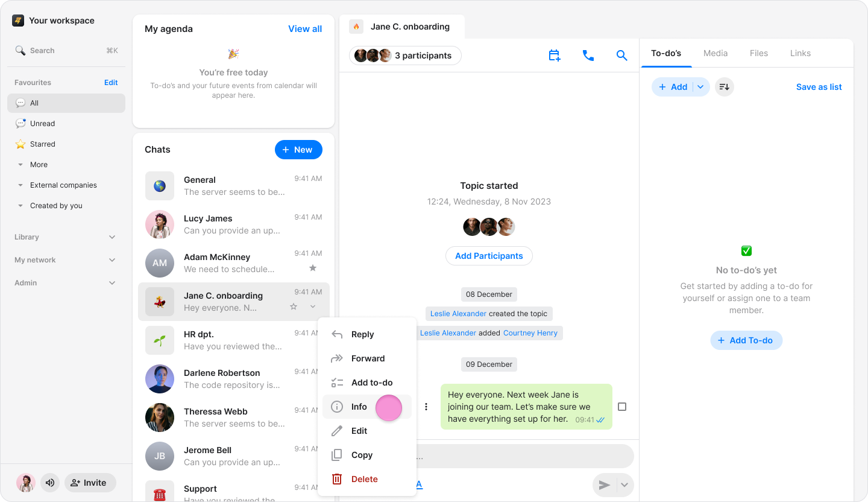Click the calendar add-event icon in chat header
The height and width of the screenshot is (502, 868).
[x=555, y=56]
